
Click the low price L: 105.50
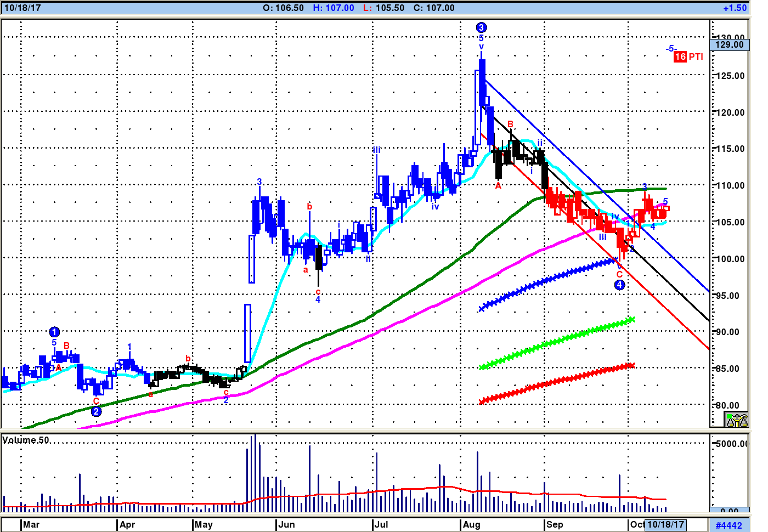[383, 8]
